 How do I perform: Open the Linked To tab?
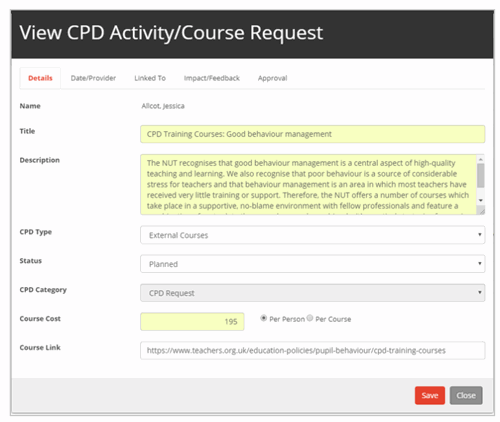point(150,78)
